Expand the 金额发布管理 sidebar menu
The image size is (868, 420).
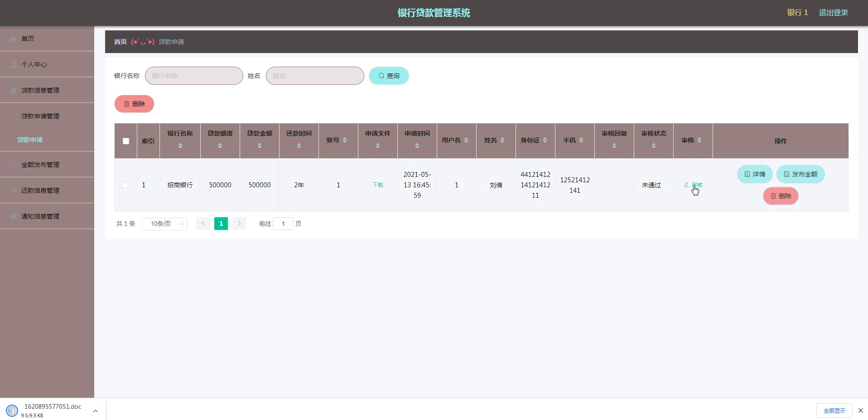[x=47, y=165]
